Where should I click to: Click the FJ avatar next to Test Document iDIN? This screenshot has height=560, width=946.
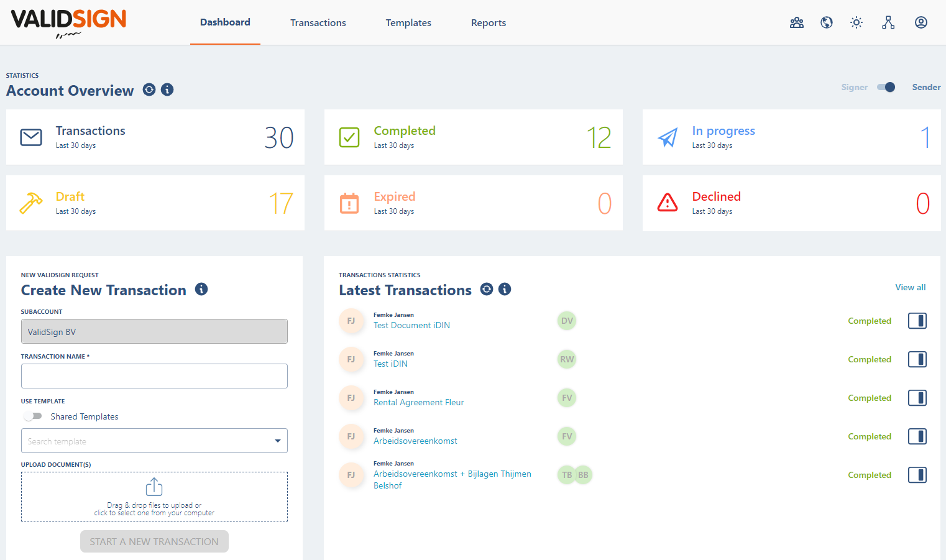tap(352, 321)
